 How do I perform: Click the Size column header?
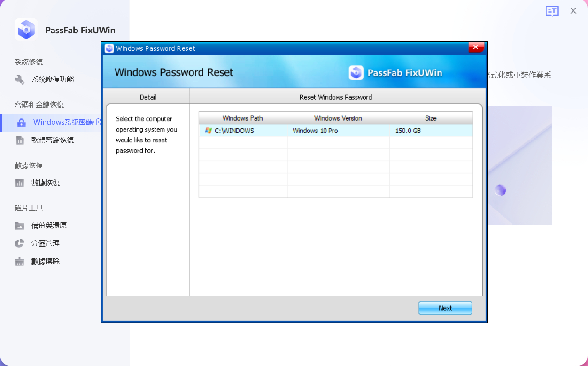click(x=430, y=118)
